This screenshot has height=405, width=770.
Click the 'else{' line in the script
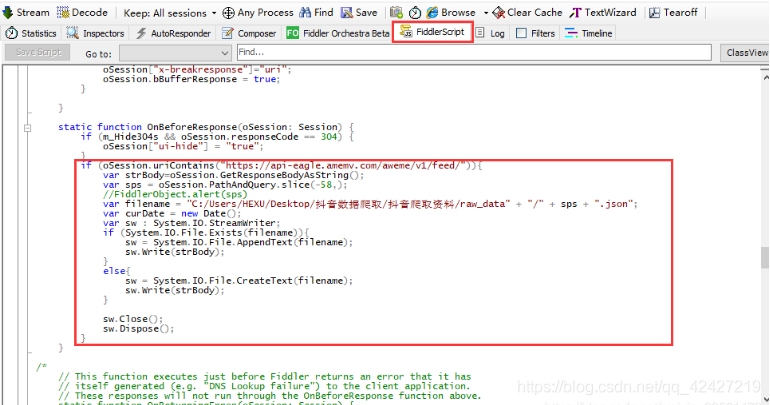click(116, 271)
